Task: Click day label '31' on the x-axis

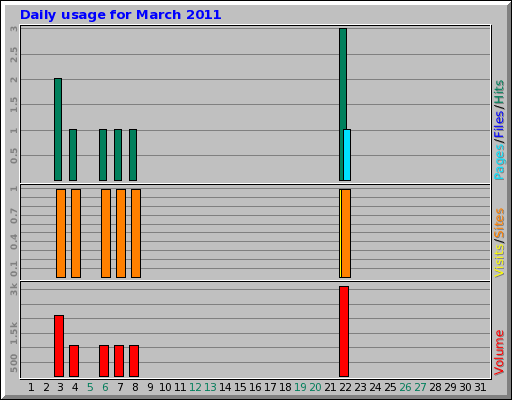Action: click(480, 387)
